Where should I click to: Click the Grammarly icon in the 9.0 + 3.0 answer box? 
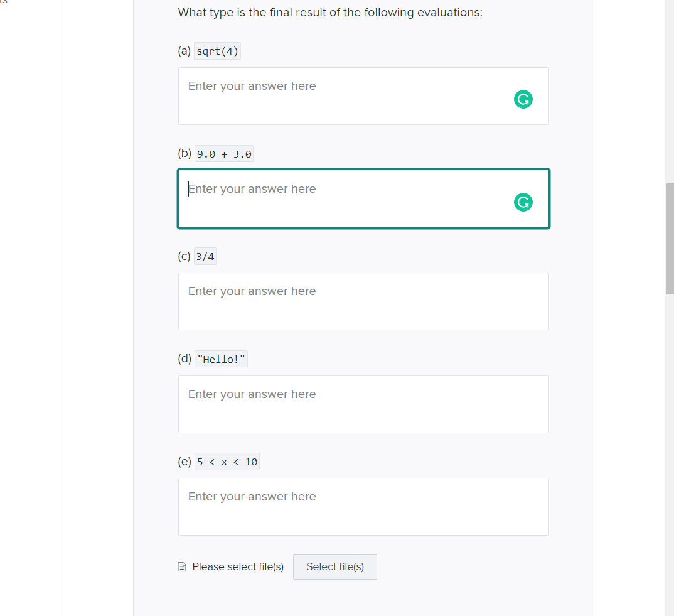pos(523,202)
